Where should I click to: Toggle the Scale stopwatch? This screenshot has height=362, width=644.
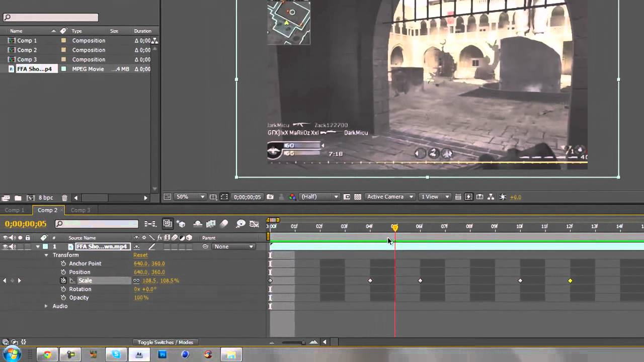[63, 281]
